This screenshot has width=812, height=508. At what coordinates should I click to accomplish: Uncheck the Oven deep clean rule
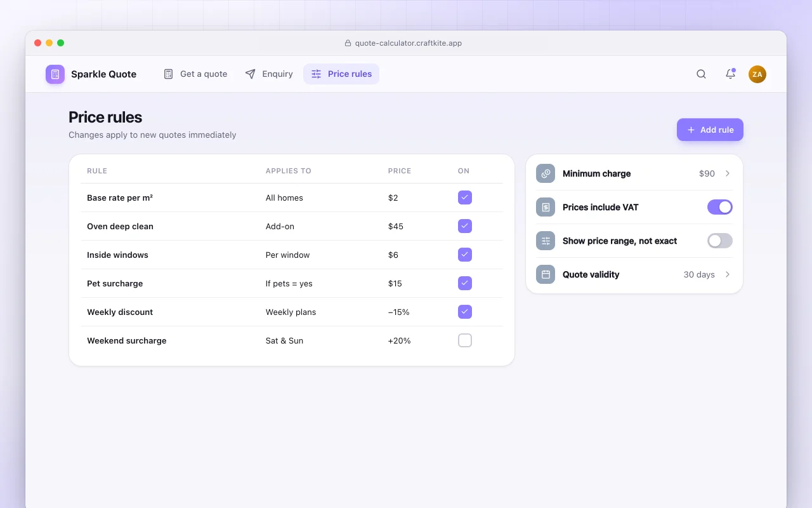(465, 226)
